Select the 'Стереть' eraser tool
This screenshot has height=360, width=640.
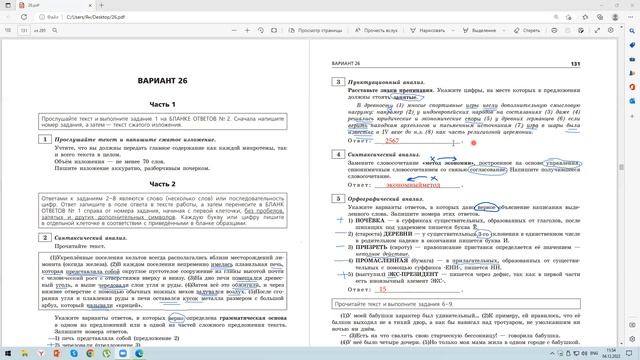(x=527, y=30)
